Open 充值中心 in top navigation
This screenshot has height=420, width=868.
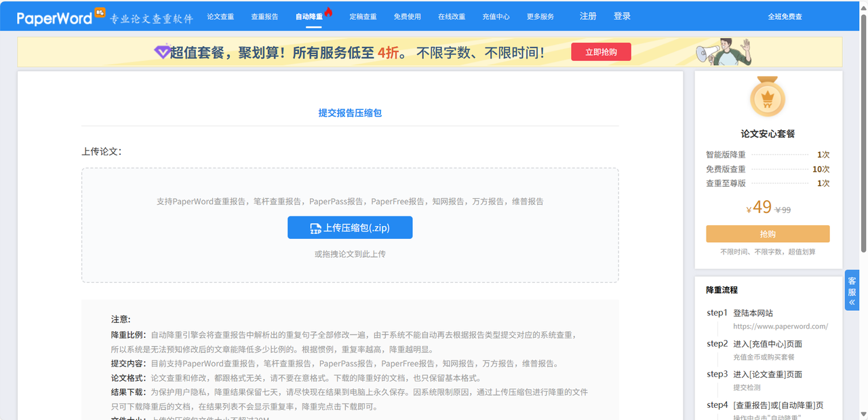(x=496, y=16)
